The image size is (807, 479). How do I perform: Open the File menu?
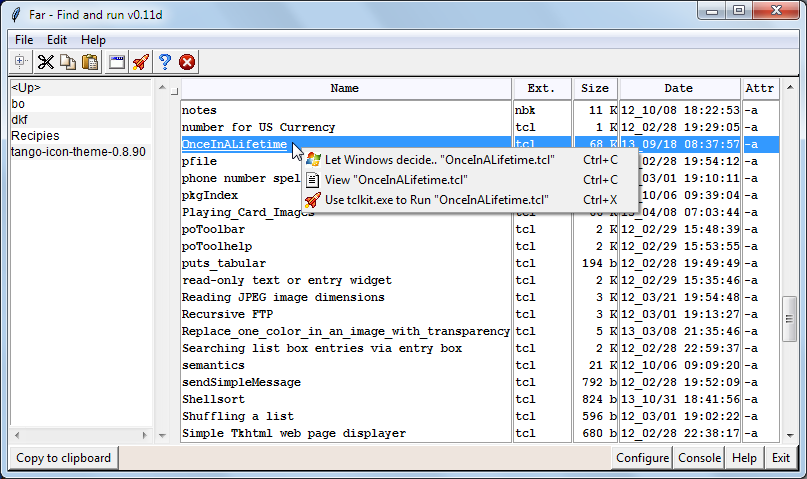pos(24,40)
